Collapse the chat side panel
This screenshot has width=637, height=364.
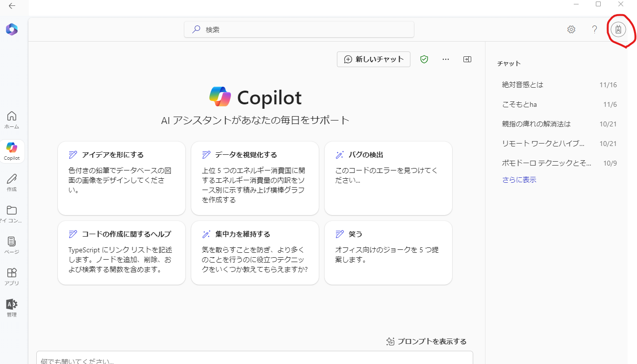pos(467,59)
